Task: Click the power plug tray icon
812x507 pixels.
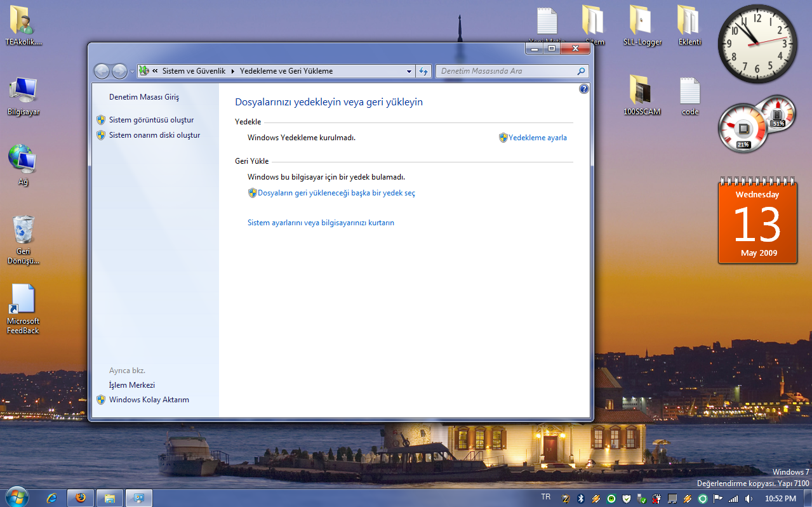Action: 656,499
